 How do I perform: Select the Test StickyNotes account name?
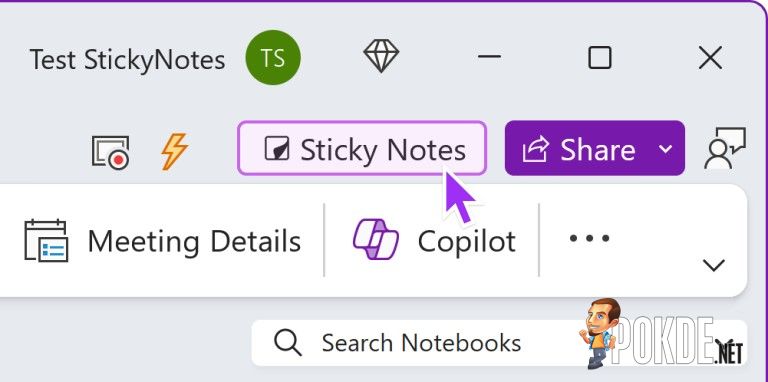pyautogui.click(x=127, y=60)
